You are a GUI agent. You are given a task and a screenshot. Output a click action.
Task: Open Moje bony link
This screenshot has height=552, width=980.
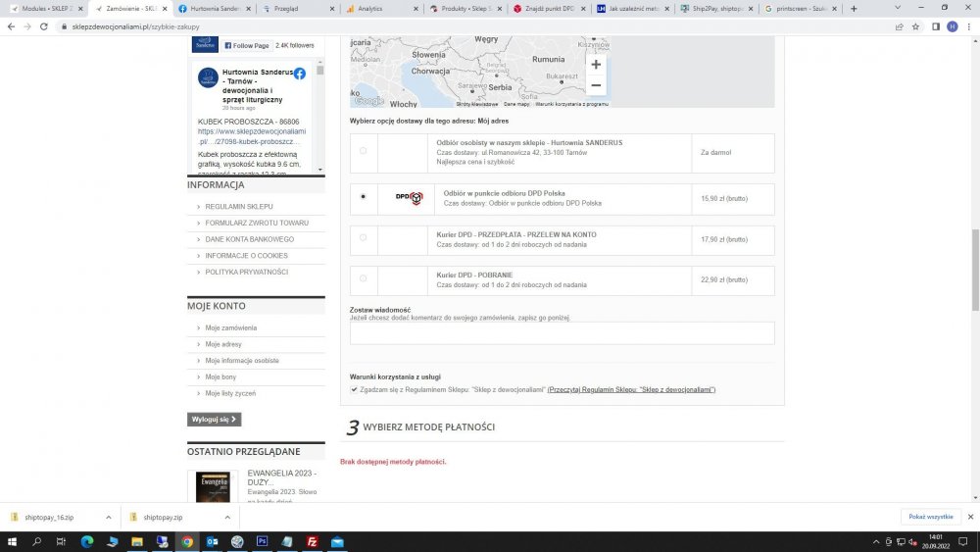[220, 376]
